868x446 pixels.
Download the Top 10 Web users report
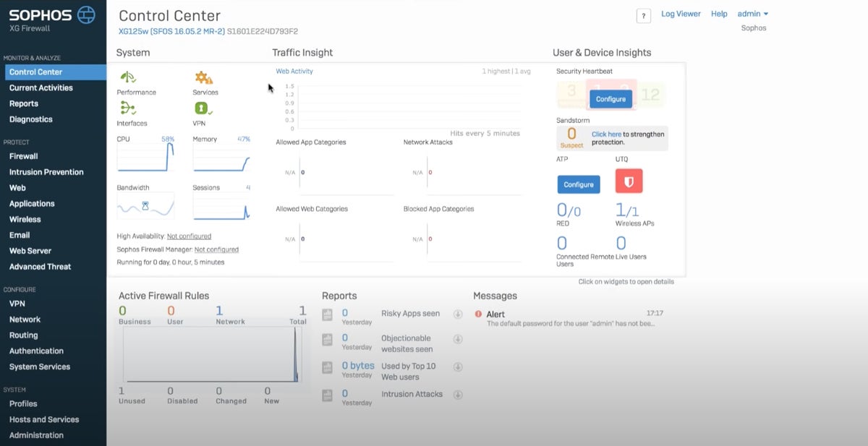click(458, 367)
